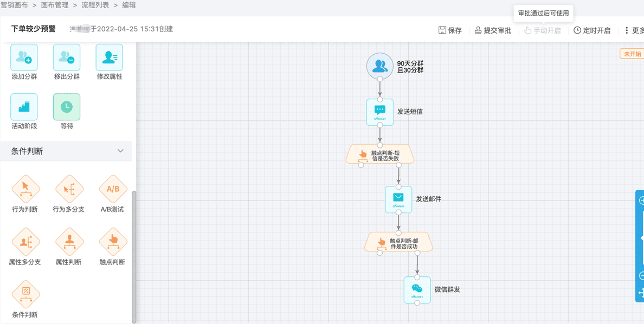Select the 移出分群 component icon
The width and height of the screenshot is (644, 324).
tap(67, 57)
